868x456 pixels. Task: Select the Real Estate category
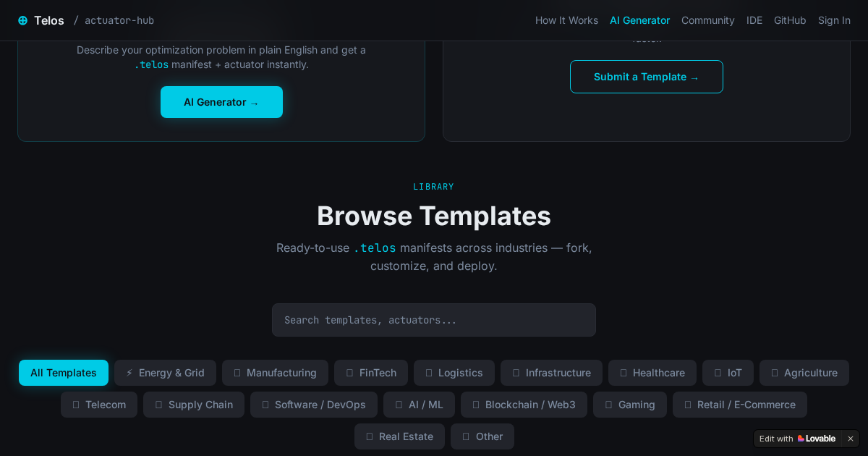[399, 436]
